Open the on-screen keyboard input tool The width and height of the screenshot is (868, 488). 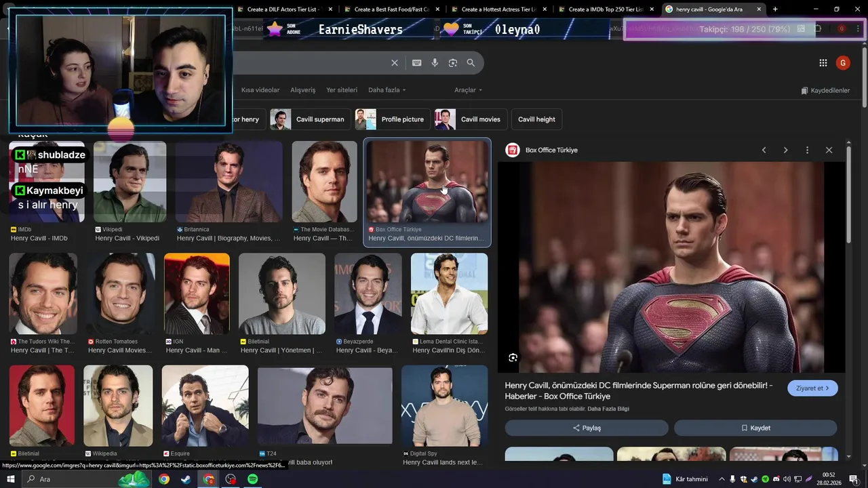tap(416, 63)
